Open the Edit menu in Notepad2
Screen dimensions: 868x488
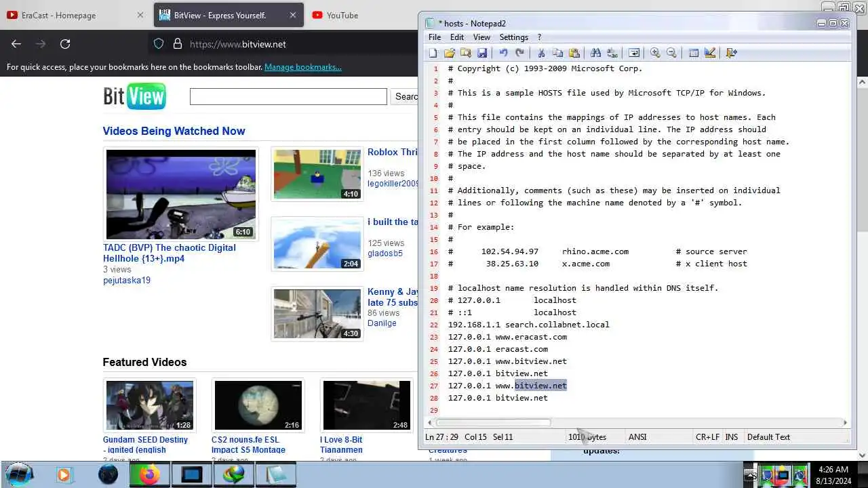tap(457, 37)
